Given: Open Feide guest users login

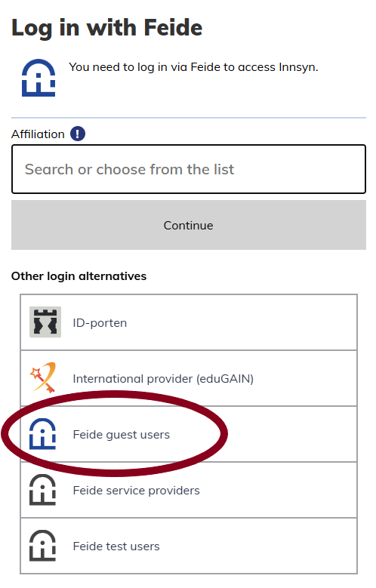Looking at the screenshot, I should [188, 434].
